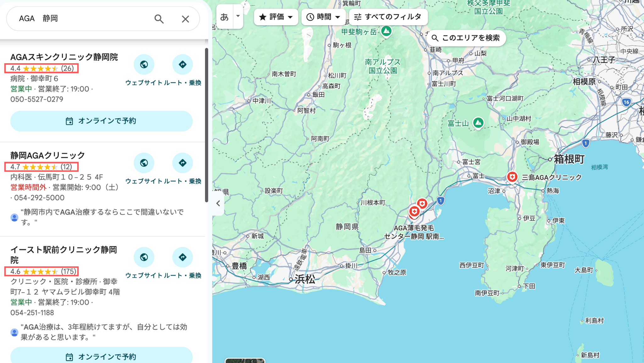644x363 pixels.
Task: Book online at AGAスキンクリニック静岡院
Action: tap(101, 121)
